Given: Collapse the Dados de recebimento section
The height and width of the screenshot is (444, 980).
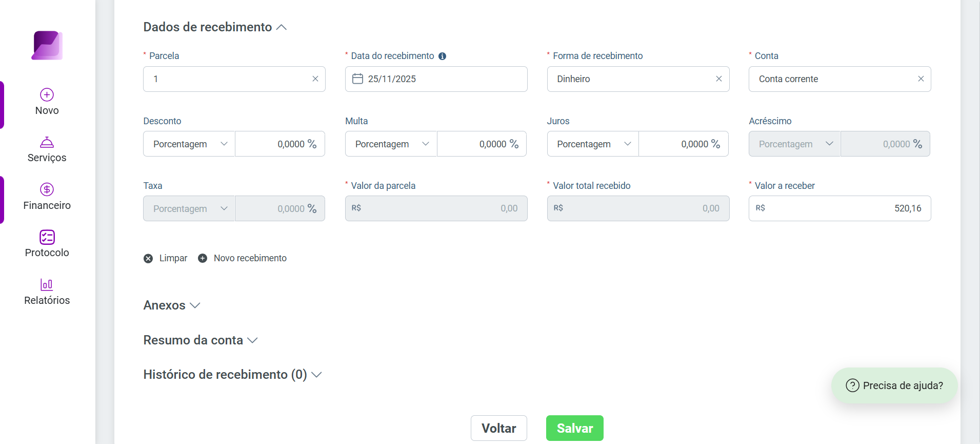Looking at the screenshot, I should click(282, 27).
